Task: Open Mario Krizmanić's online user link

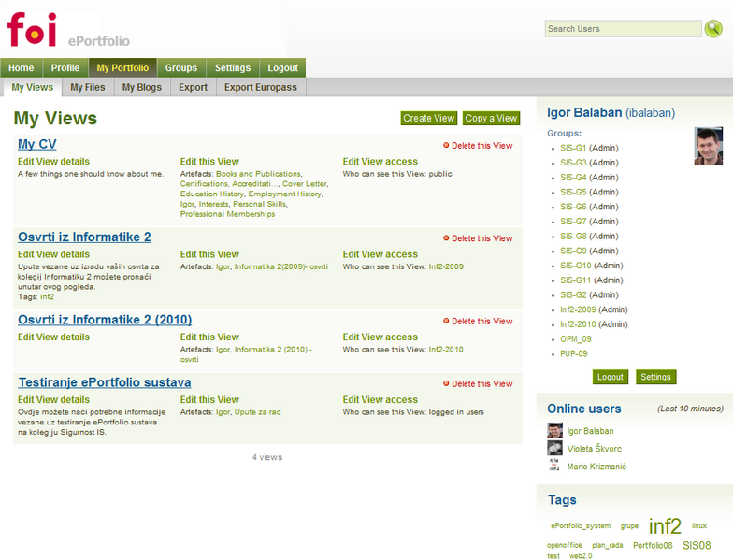Action: 596,467
